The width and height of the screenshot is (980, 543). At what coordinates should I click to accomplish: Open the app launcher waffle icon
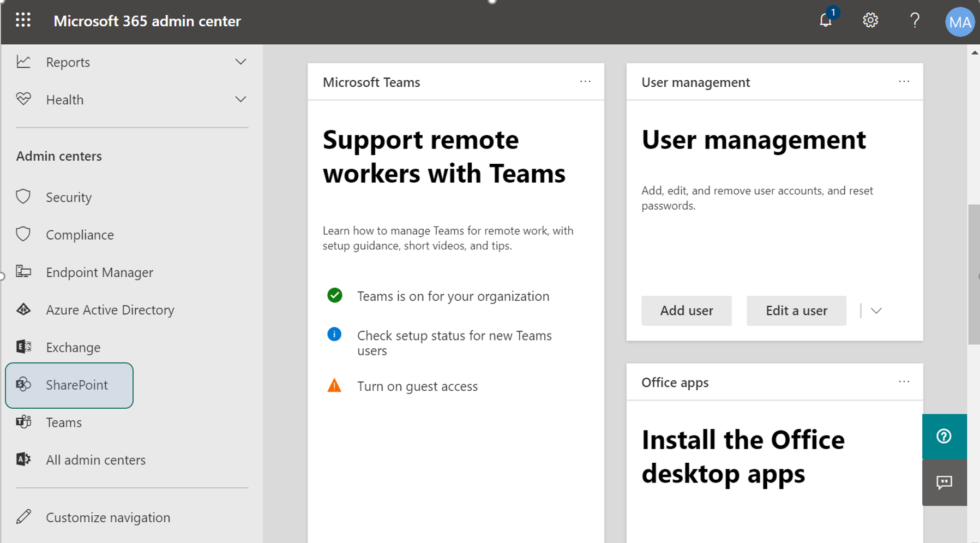coord(23,21)
